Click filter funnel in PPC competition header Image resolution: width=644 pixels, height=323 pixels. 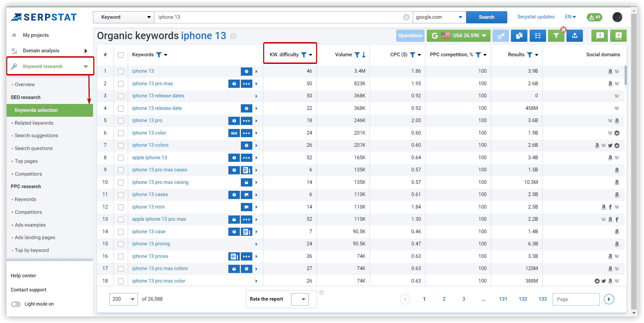pos(478,55)
